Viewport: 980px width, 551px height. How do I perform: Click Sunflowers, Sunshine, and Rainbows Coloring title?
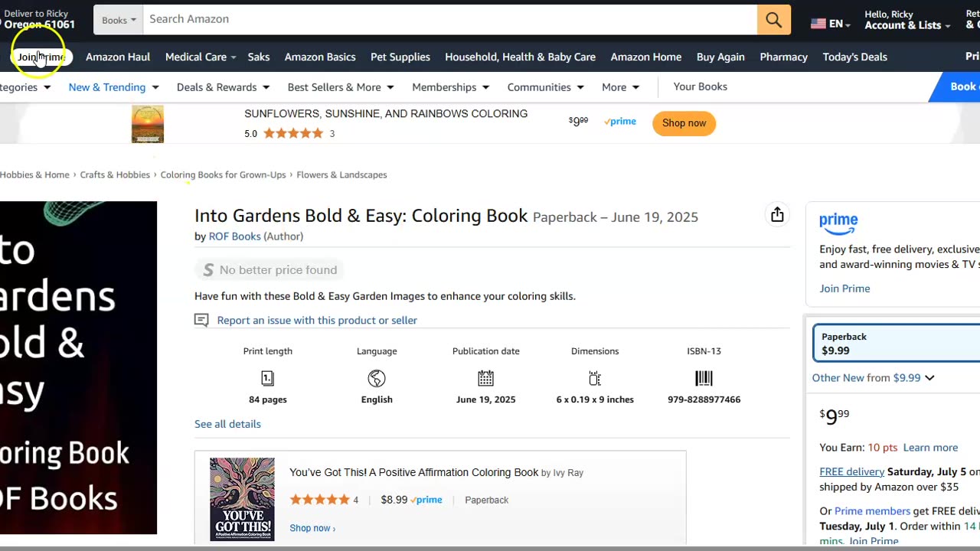[386, 113]
